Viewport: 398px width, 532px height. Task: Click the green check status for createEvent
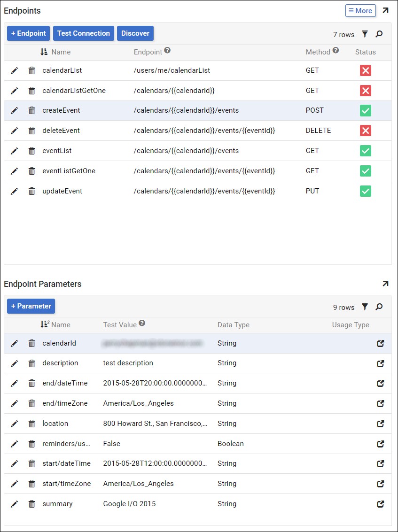(x=365, y=110)
